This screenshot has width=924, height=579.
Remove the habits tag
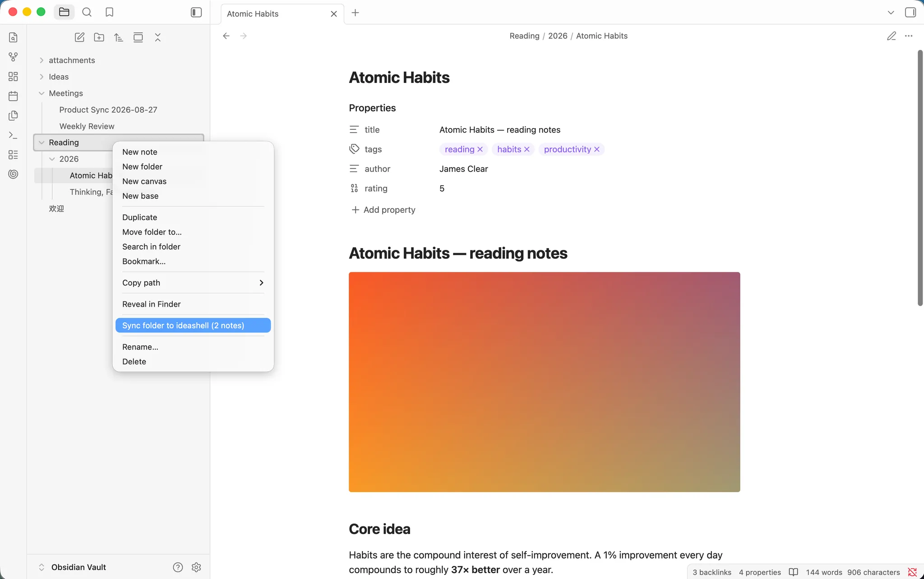[x=527, y=149]
